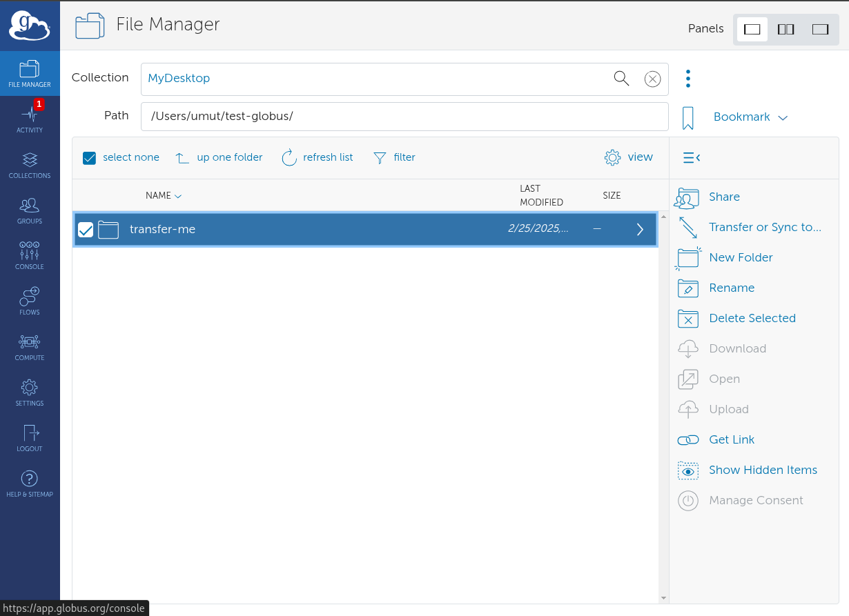Open the Console sidebar icon
This screenshot has width=849, height=616.
point(30,257)
